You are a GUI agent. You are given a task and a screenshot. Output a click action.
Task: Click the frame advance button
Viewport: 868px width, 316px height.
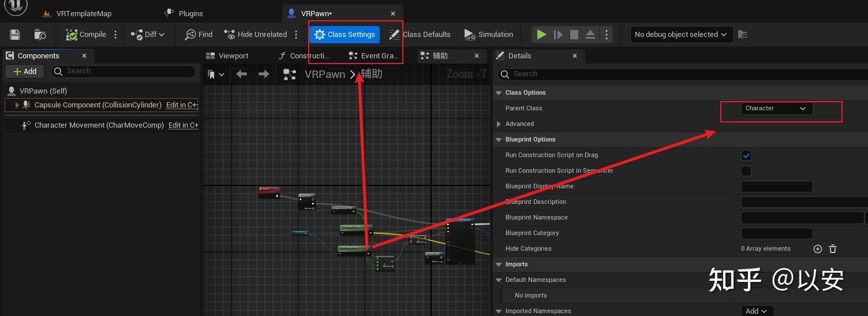click(558, 35)
